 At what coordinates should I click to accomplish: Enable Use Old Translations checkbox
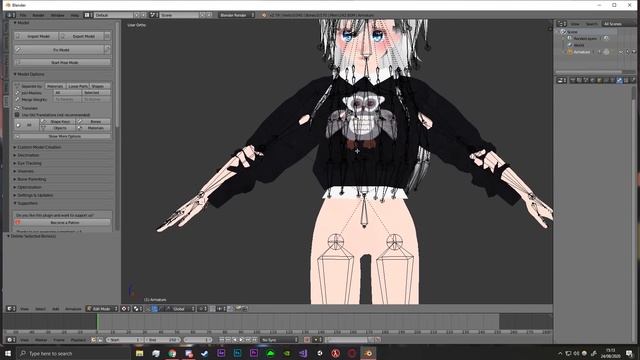click(17, 115)
